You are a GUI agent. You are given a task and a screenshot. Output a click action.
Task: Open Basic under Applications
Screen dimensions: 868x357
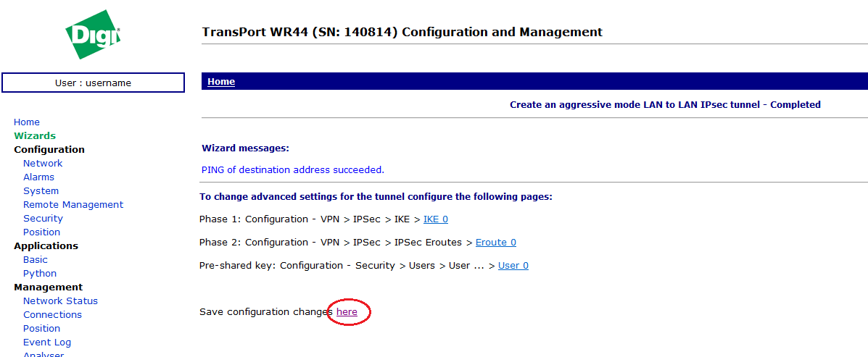pos(36,260)
